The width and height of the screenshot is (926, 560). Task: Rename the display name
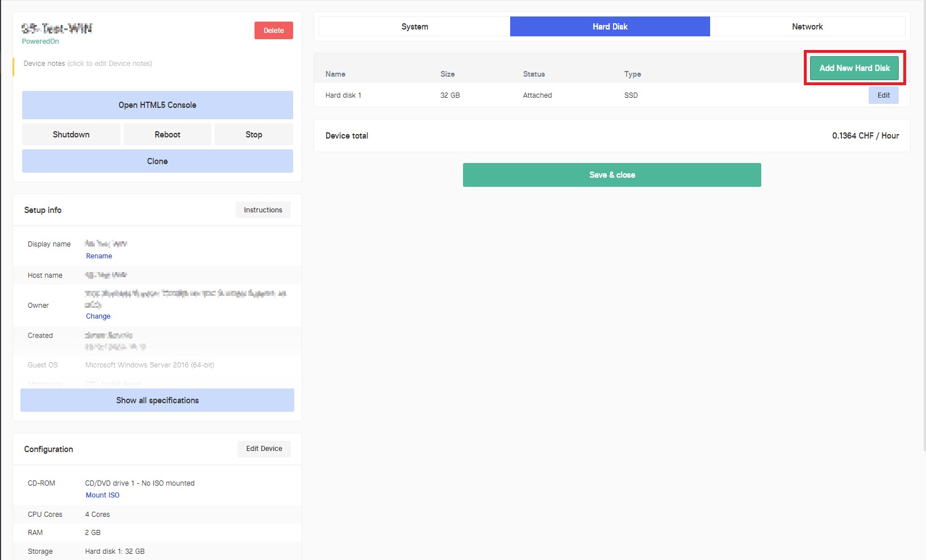tap(99, 256)
